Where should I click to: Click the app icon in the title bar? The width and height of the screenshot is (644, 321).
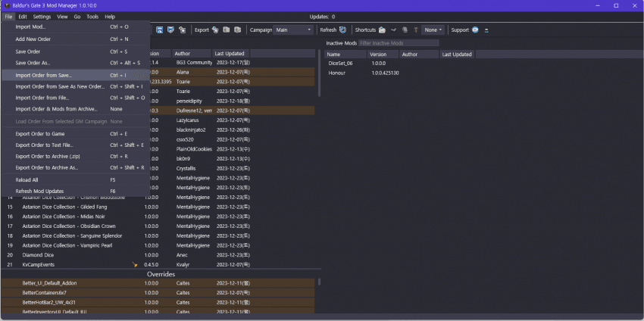click(7, 5)
